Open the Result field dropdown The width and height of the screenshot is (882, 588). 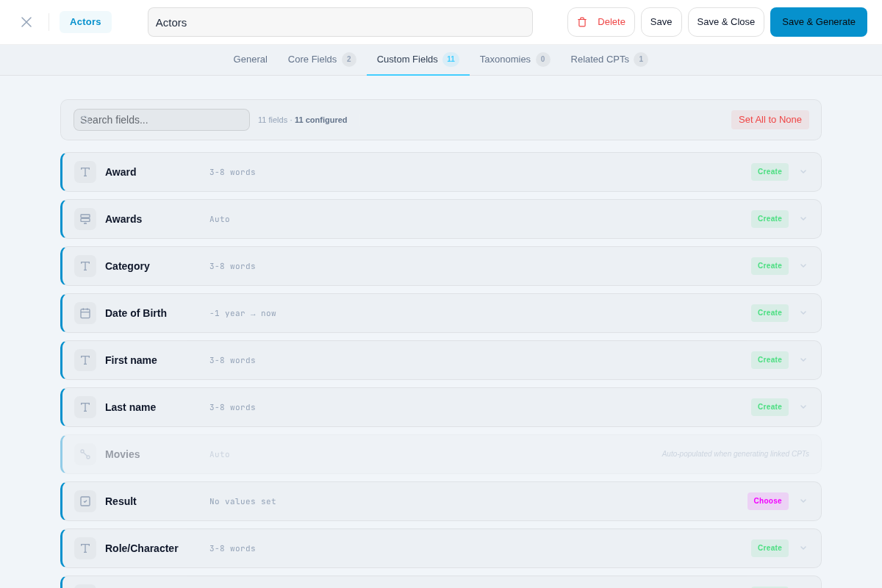[803, 501]
